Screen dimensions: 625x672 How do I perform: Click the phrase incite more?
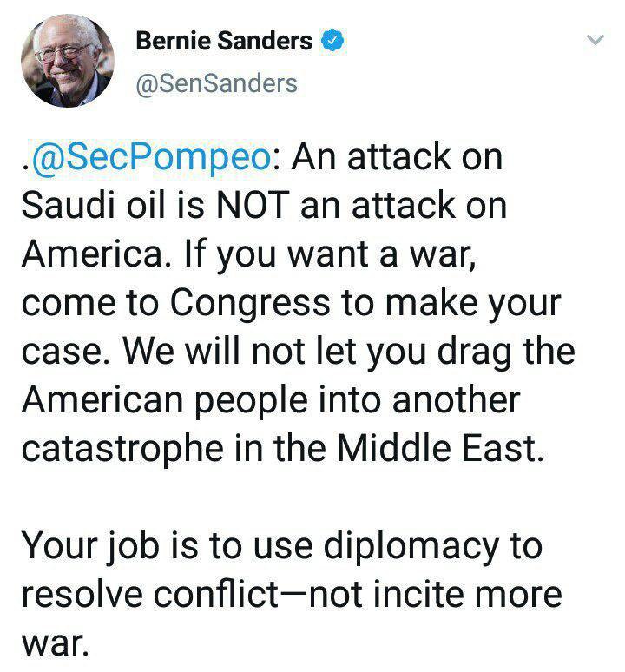pos(477,595)
